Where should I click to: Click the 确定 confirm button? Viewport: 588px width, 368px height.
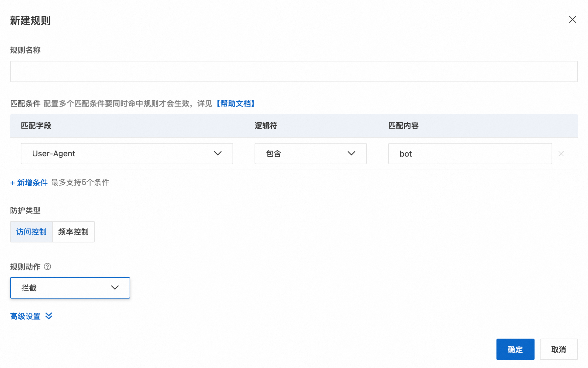pos(515,349)
